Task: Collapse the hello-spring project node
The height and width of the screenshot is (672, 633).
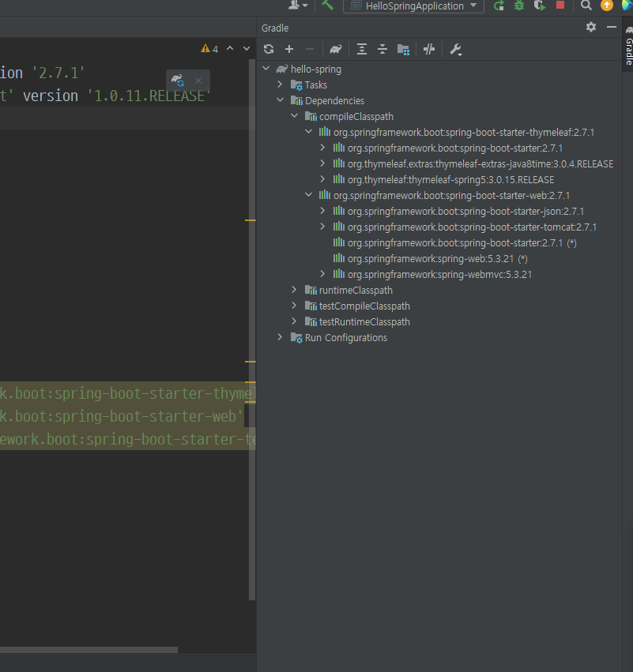Action: [266, 69]
